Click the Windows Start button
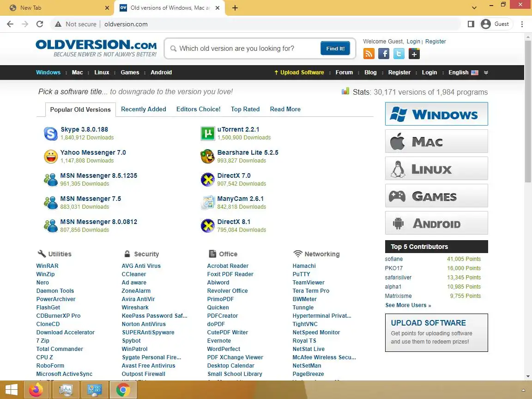The image size is (532, 399). [11, 390]
